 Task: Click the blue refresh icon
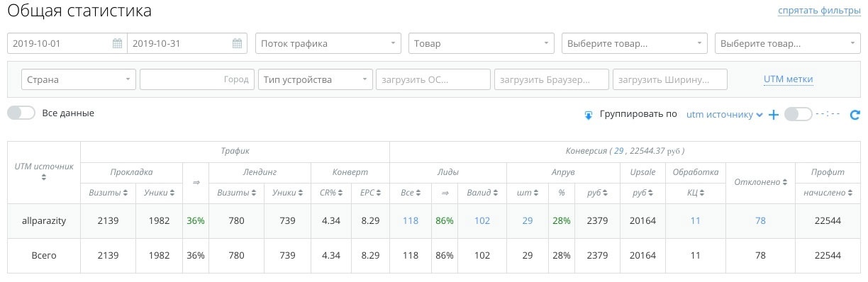click(x=855, y=115)
